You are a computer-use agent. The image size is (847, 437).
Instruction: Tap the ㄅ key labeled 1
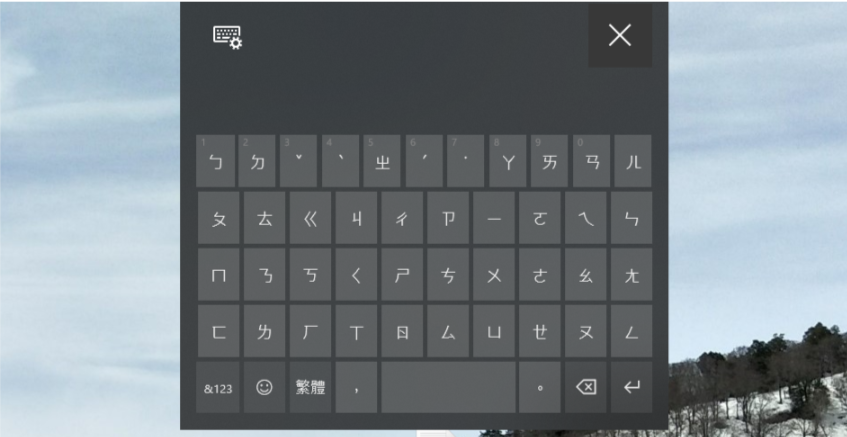(216, 161)
